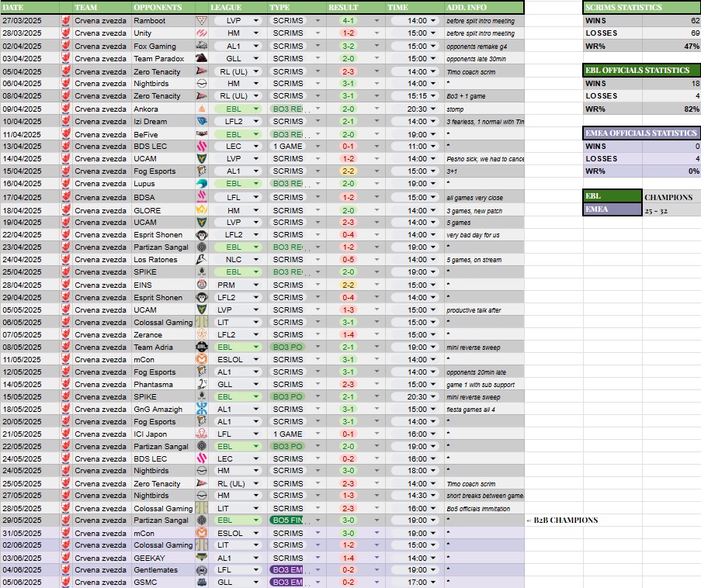This screenshot has height=588, width=701.
Task: Click the Esprit Shonen logo on 22/04/2025
Action: pyautogui.click(x=202, y=235)
